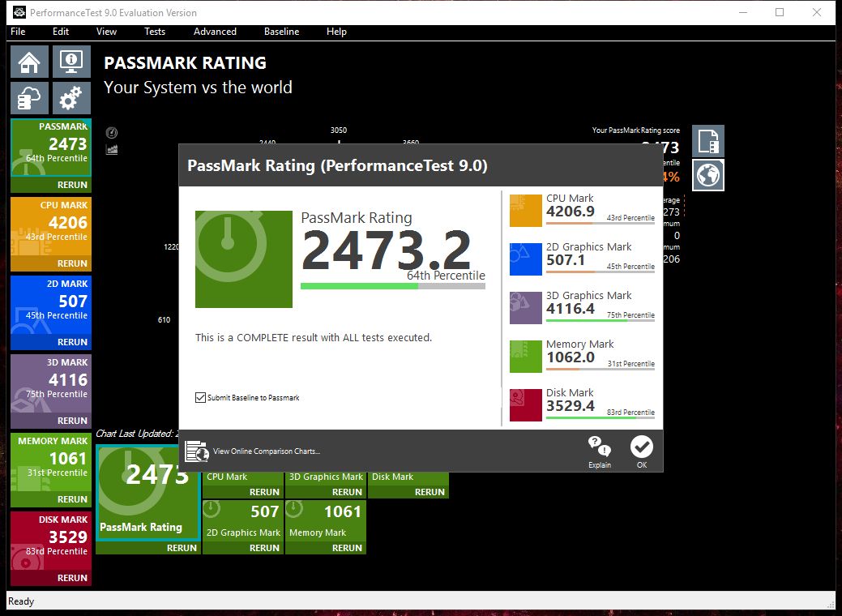Click the Memory Mark 1062.0 score
842x616 pixels.
(x=571, y=357)
